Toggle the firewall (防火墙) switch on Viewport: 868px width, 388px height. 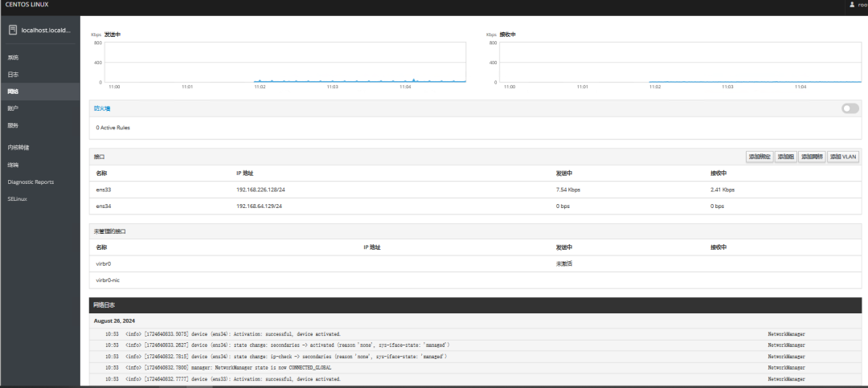pos(850,108)
